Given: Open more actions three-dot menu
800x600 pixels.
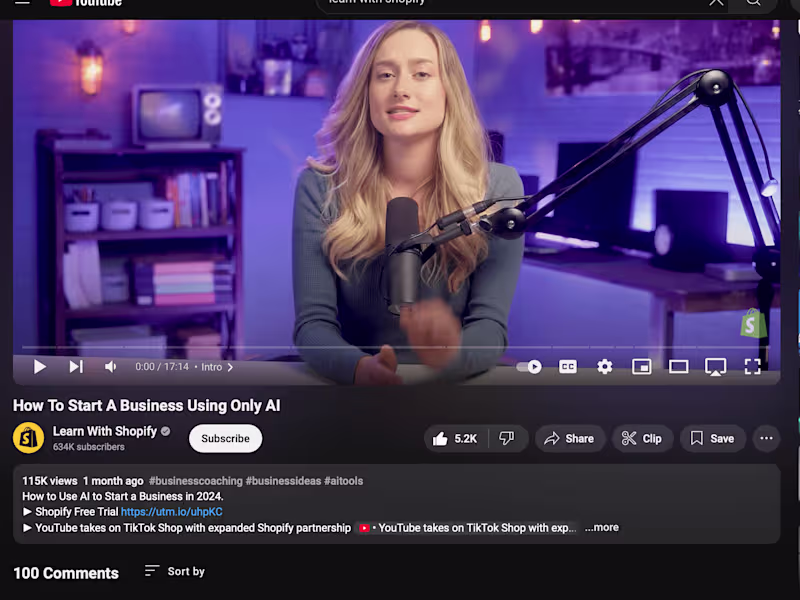Looking at the screenshot, I should coord(766,438).
